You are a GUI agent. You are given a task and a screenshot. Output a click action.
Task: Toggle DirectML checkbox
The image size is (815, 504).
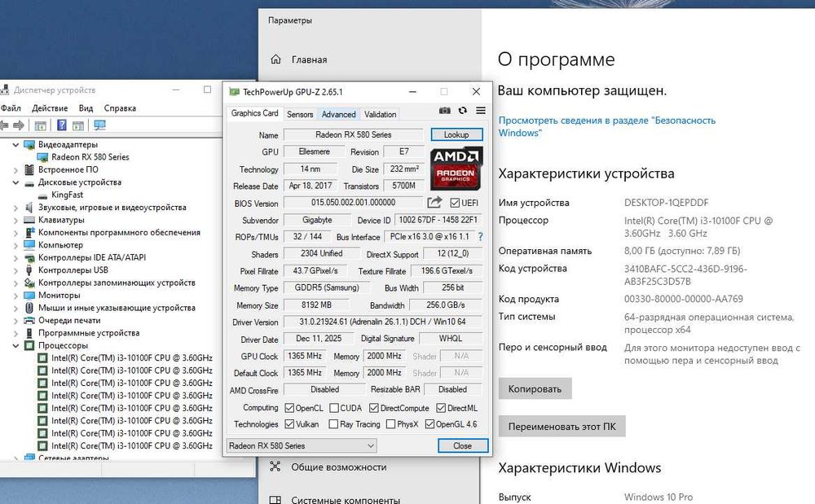coord(441,408)
